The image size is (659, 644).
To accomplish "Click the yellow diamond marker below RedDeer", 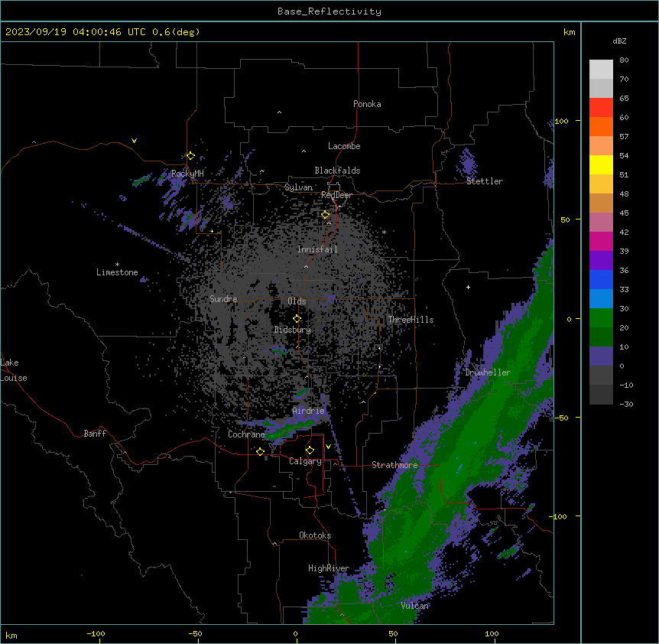I will point(326,215).
